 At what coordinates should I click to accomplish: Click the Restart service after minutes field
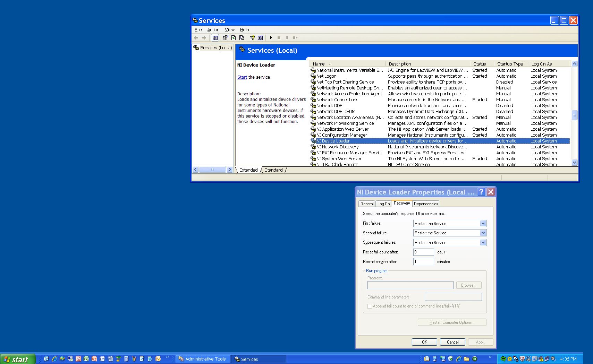click(x=423, y=262)
